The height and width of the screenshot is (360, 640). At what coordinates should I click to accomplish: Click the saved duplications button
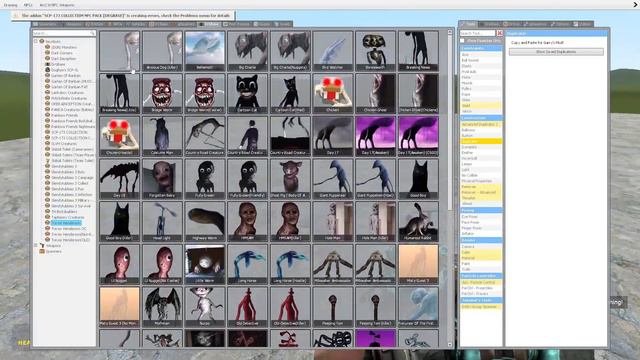[x=556, y=52]
